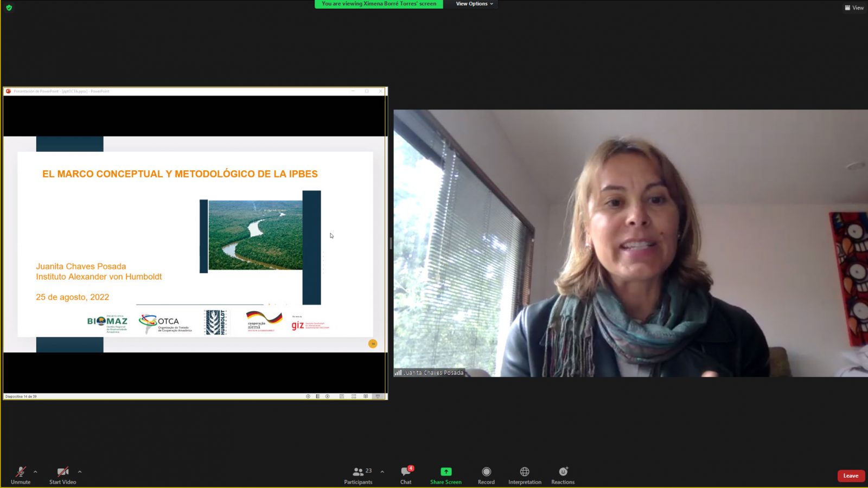
Task: Unmute the microphone
Action: [x=21, y=472]
